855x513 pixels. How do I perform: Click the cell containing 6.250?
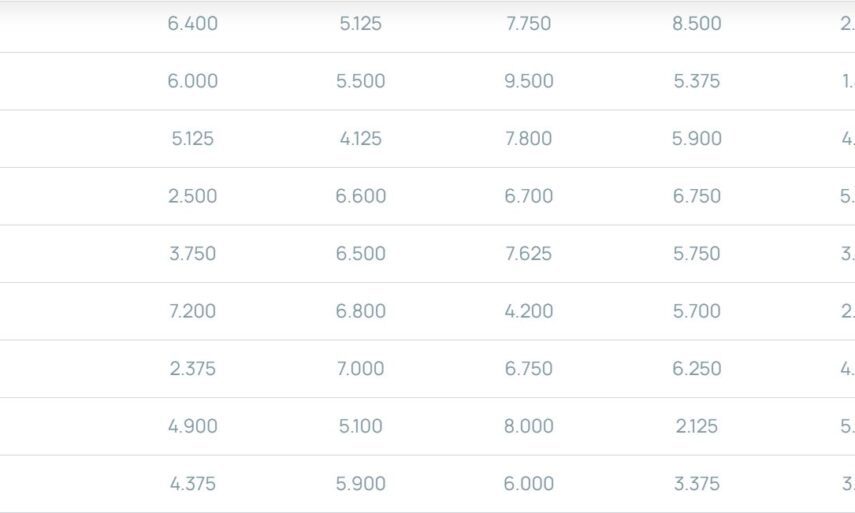point(696,369)
